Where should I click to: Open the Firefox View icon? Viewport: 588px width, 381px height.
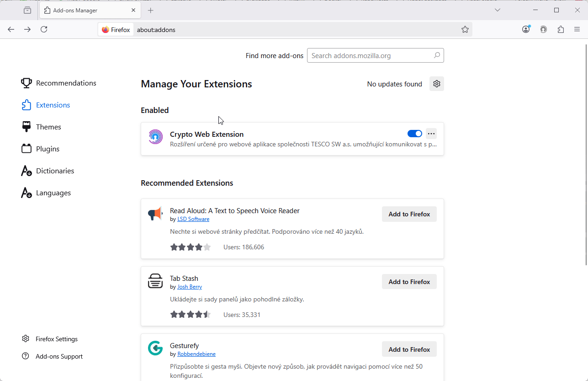(27, 10)
